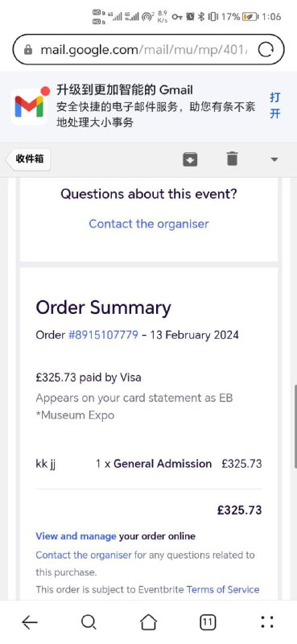Delete the email with the trash icon

[232, 159]
